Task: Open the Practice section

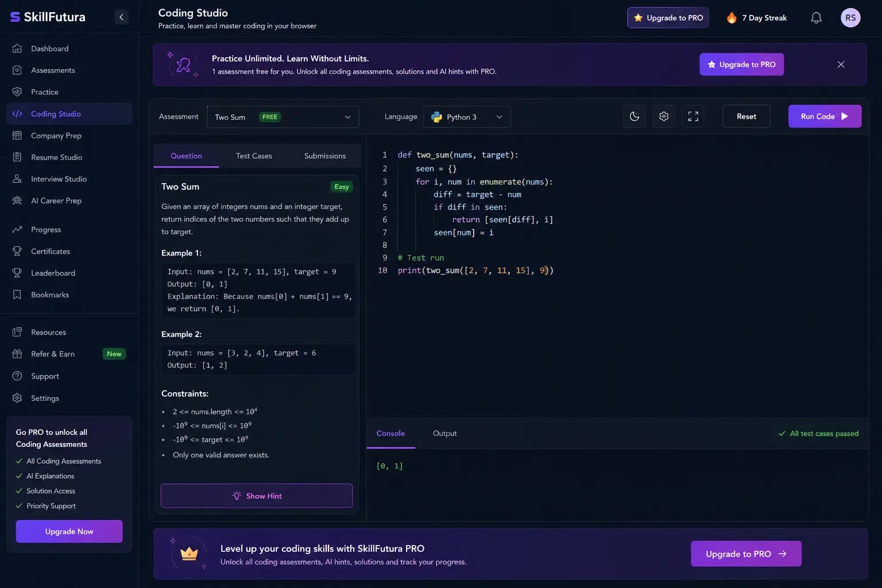Action: pyautogui.click(x=69, y=92)
